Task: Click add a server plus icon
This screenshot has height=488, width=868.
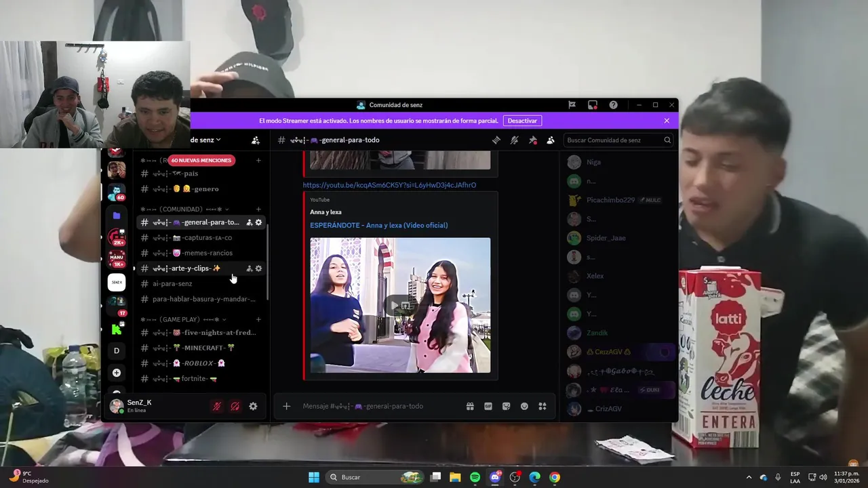Action: coord(117,373)
